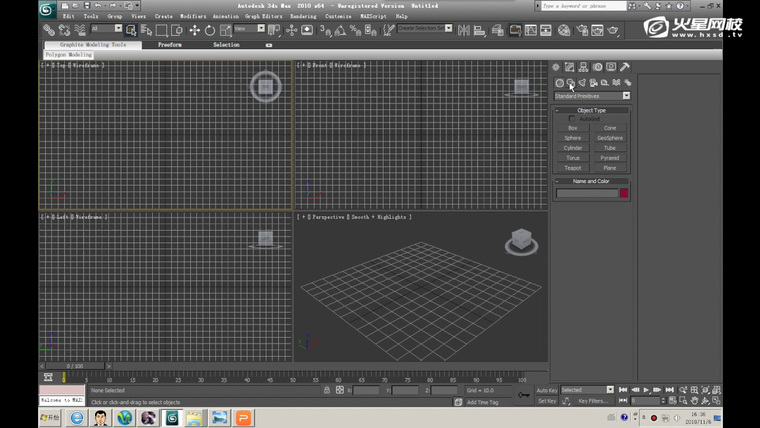Toggle the selection lock padlock
Screen dimensions: 760x428
326,390
